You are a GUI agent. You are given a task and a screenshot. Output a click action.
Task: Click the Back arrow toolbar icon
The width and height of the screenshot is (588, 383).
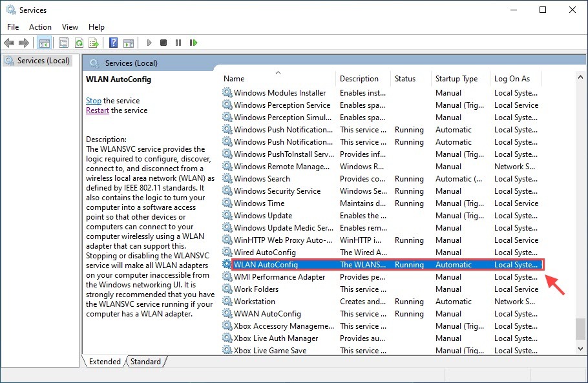[9, 43]
